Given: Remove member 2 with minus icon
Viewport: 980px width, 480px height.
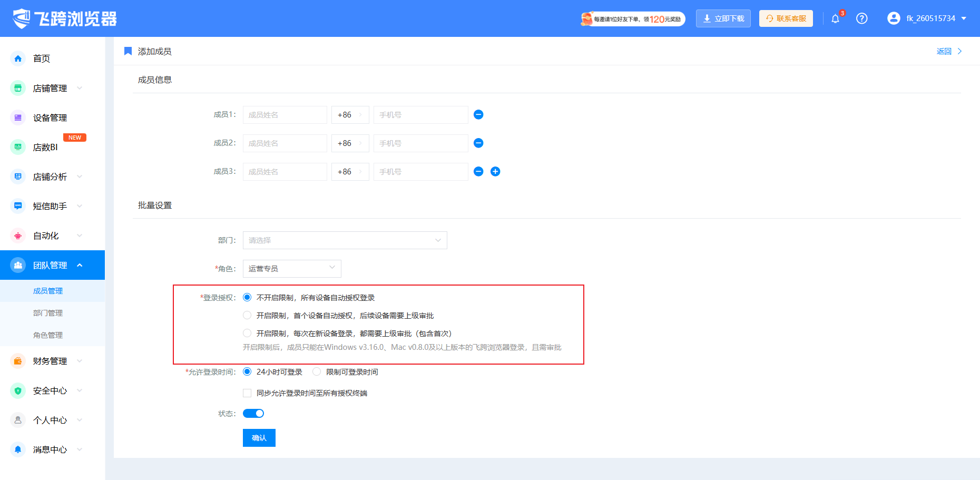Looking at the screenshot, I should pos(478,143).
